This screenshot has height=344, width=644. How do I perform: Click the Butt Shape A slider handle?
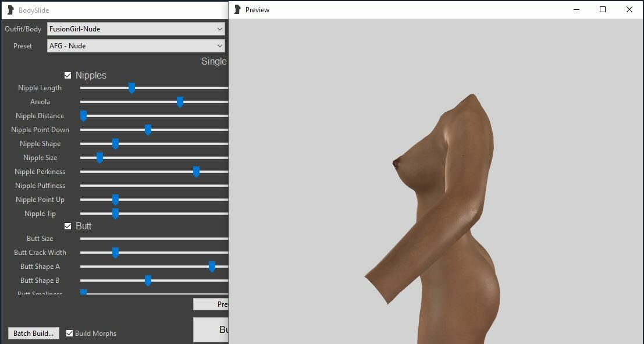point(212,267)
